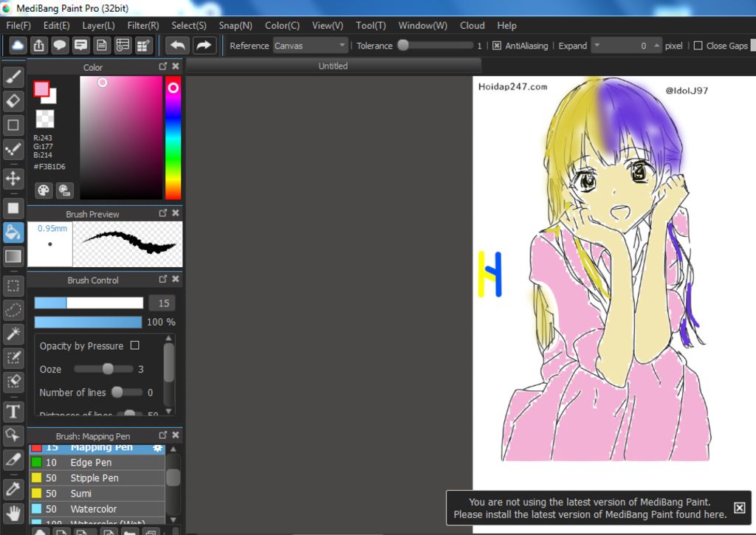Viewport: 756px width, 535px height.
Task: Click the pink foreground color swatch
Action: tap(41, 89)
